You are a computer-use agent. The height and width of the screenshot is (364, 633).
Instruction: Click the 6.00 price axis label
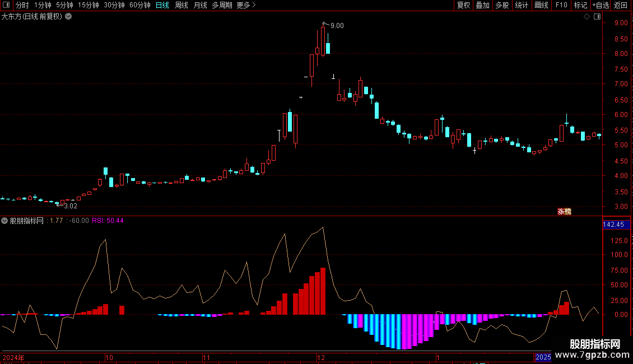coord(621,115)
